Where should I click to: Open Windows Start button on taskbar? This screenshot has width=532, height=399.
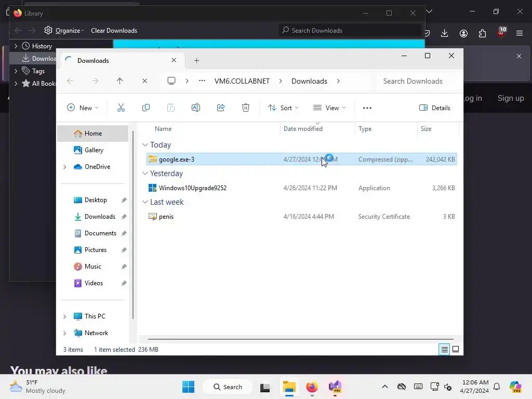188,387
